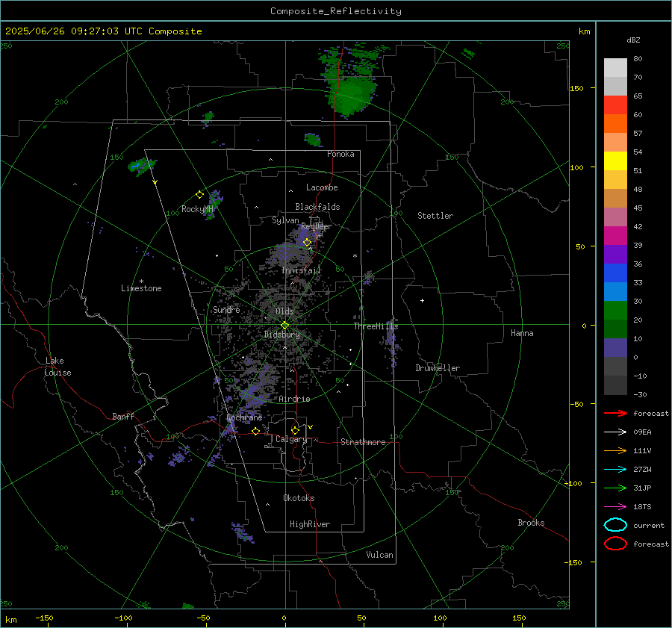Click the magenta 18TS arrow in legend

615,507
